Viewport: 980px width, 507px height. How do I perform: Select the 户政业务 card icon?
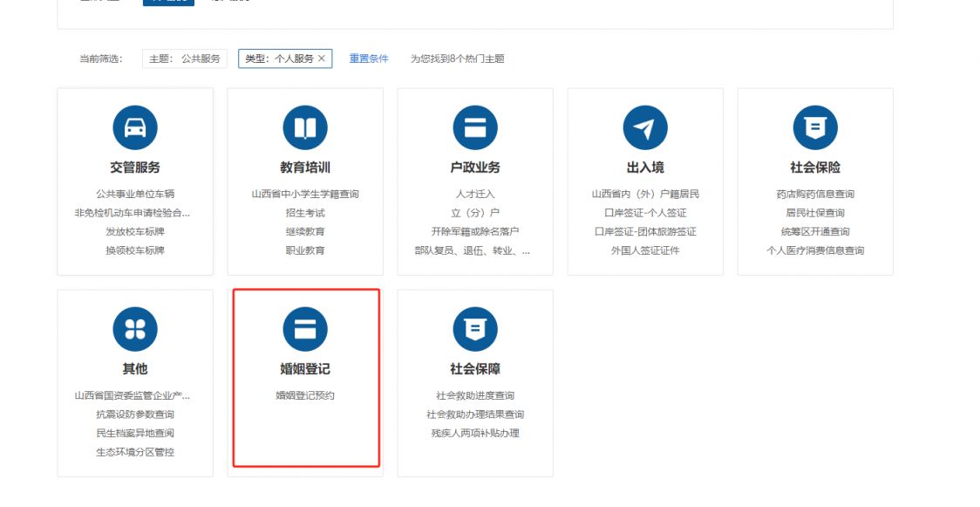click(475, 128)
